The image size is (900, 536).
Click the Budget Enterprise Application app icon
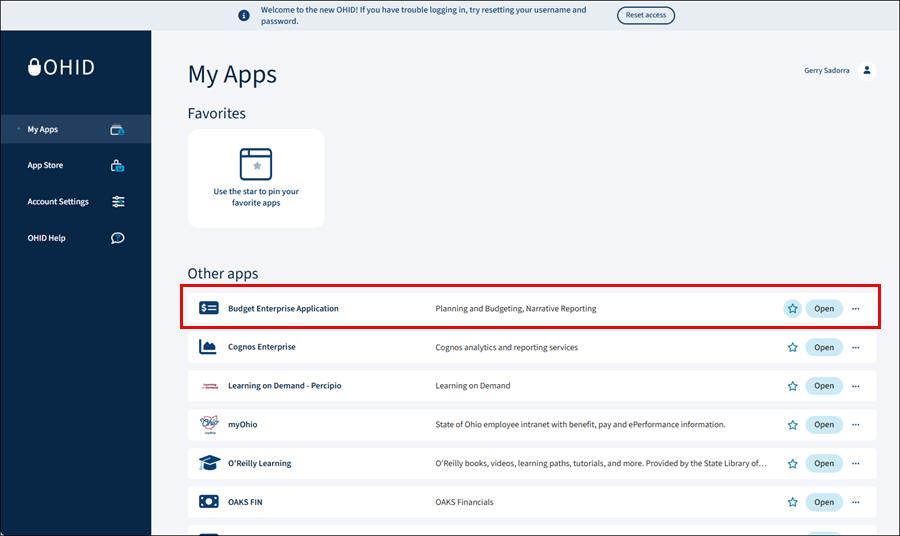click(x=208, y=309)
